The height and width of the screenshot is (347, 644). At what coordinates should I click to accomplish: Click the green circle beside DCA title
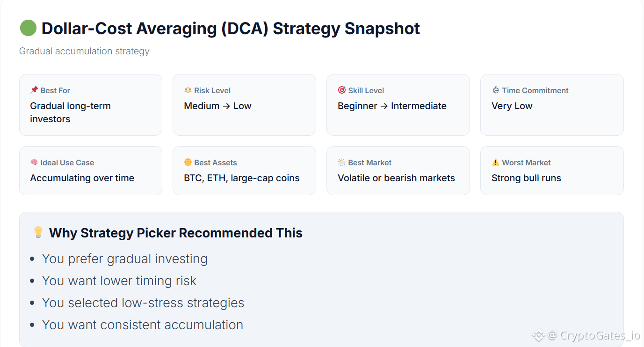[28, 28]
